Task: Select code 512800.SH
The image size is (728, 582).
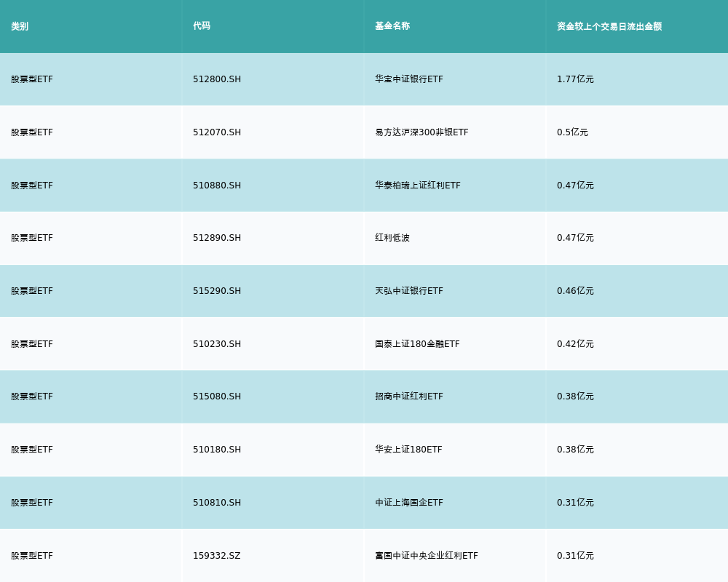Action: [217, 79]
